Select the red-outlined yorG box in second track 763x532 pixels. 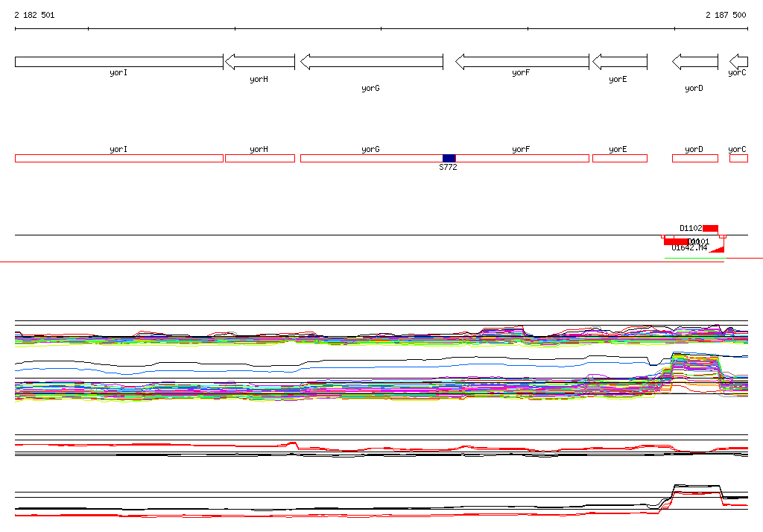[x=370, y=158]
